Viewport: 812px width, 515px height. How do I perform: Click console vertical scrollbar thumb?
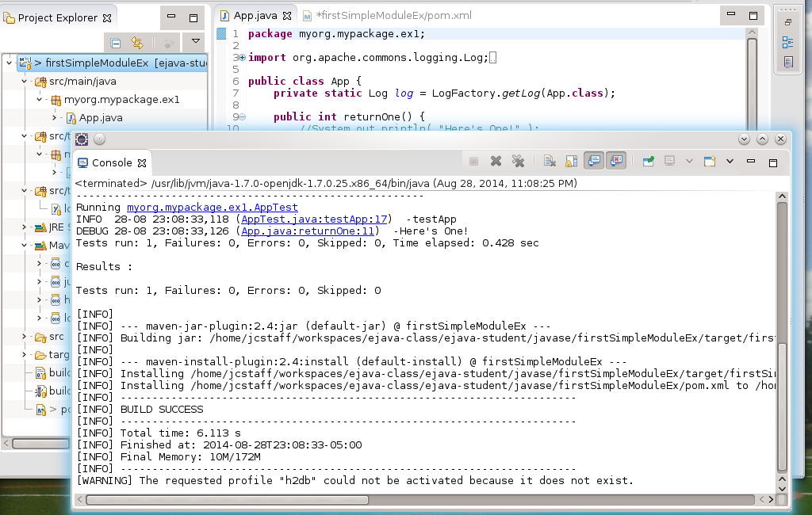coord(782,407)
